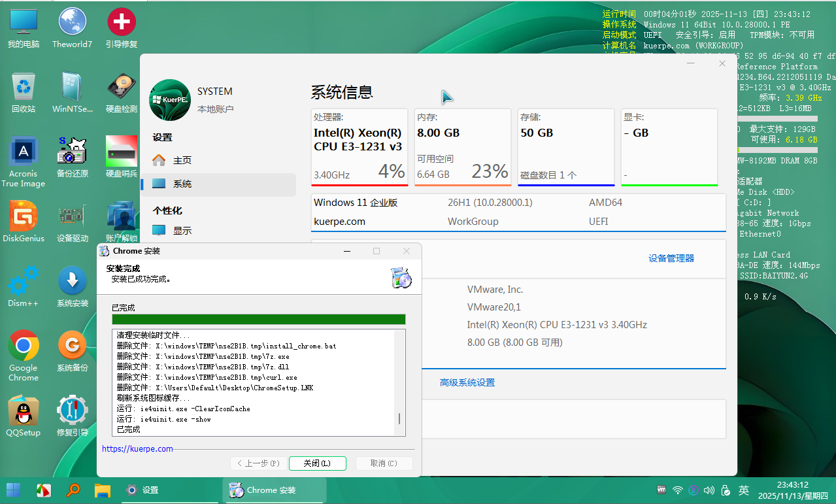Open the Google Chrome desktop icon
836x504 pixels.
tap(24, 346)
